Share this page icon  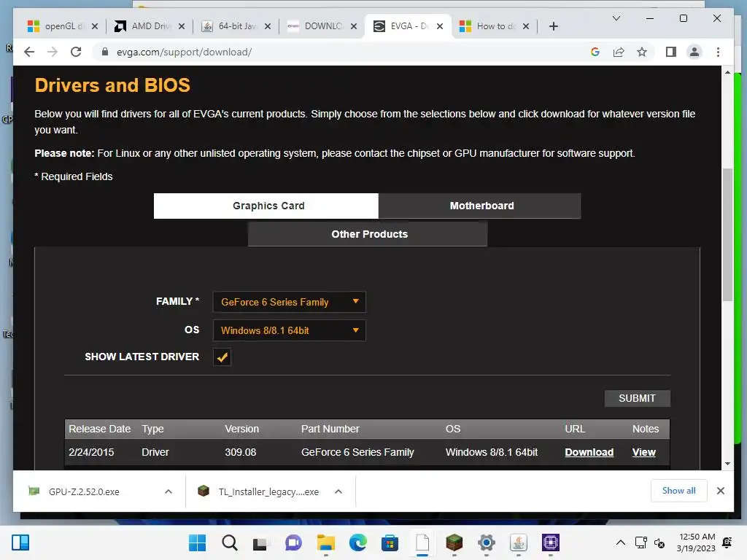pyautogui.click(x=619, y=52)
